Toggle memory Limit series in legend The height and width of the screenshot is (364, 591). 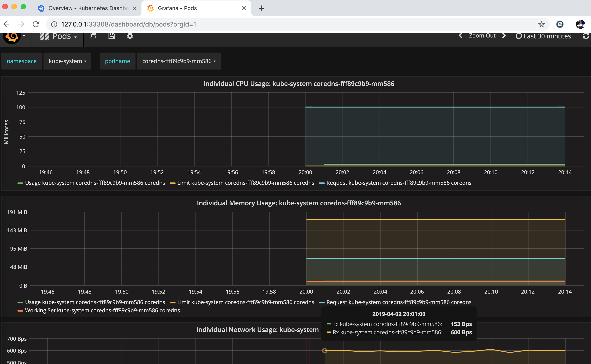(x=245, y=302)
